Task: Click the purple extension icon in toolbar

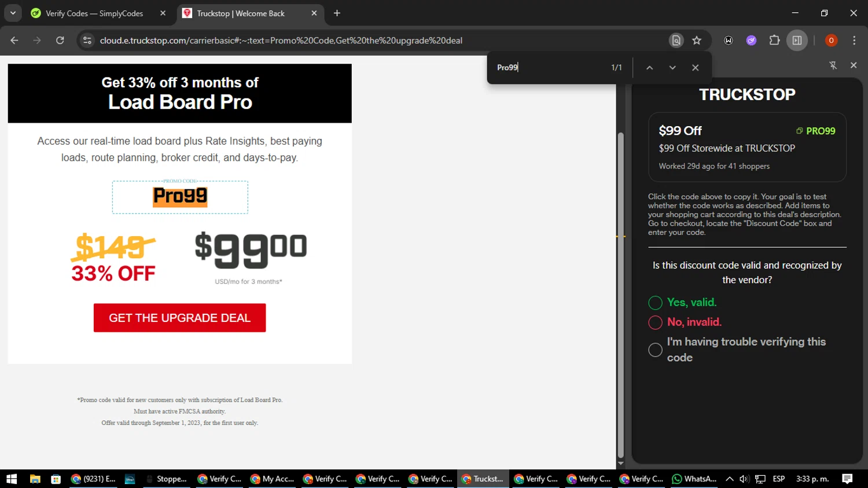Action: point(751,41)
